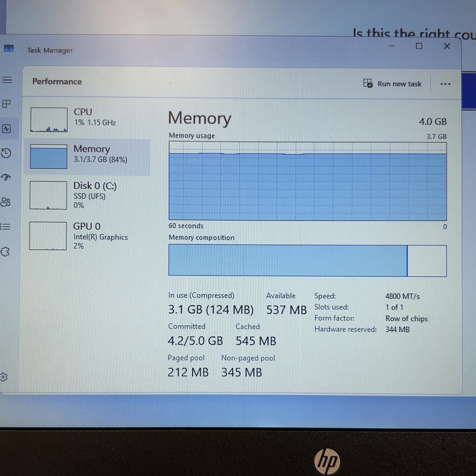
Task: Select the Memory performance entry
Action: pyautogui.click(x=88, y=157)
